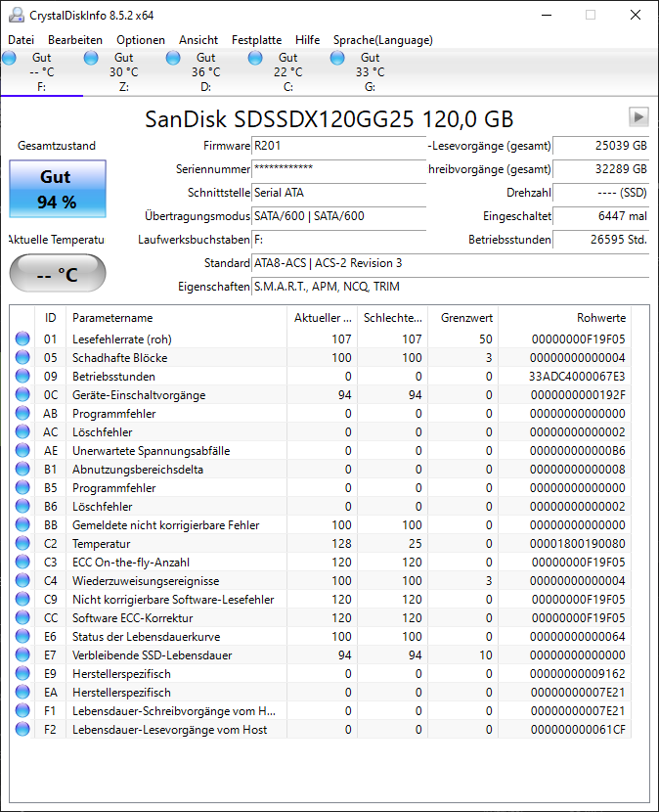Click status icon for ECC On-the-fly-Anzahl

click(22, 562)
